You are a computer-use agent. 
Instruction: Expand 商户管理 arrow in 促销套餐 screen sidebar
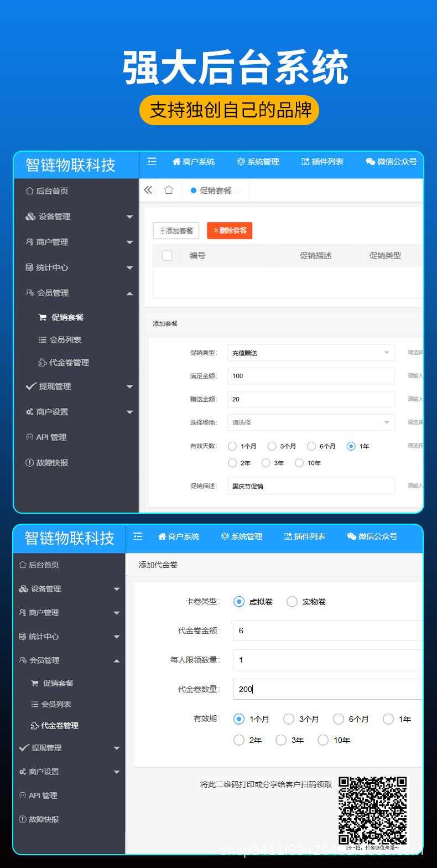tap(129, 242)
